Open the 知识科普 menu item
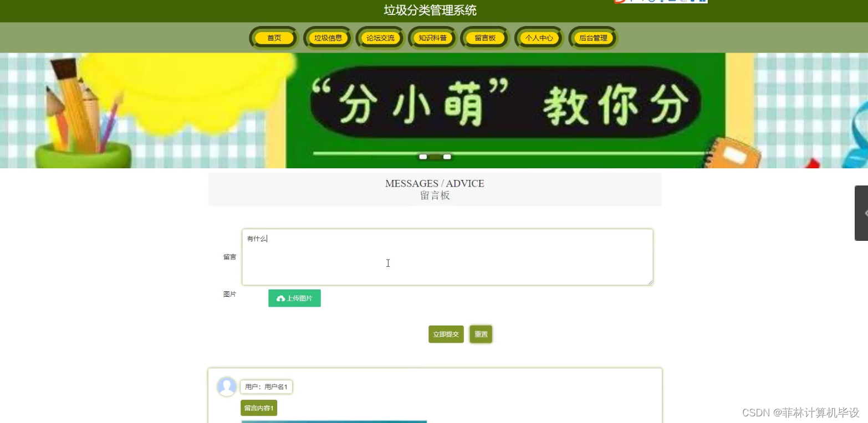Image resolution: width=868 pixels, height=423 pixels. [x=433, y=38]
